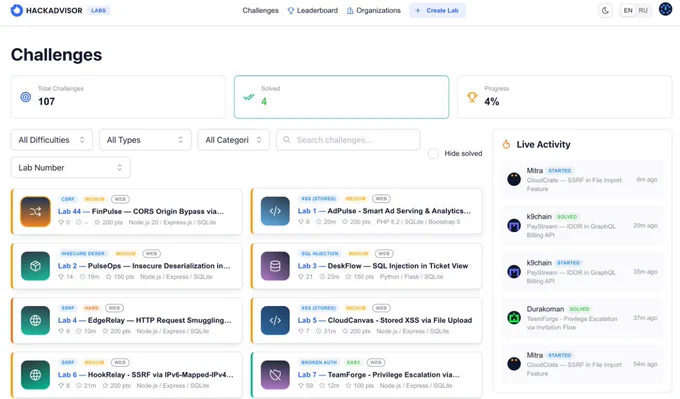
Task: Click the Lab 7 solves trophy count 59
Action: point(307,386)
